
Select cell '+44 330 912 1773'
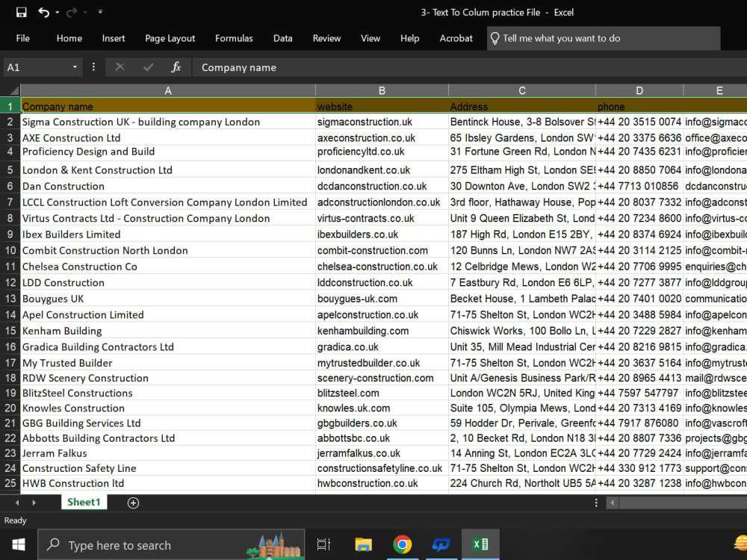(x=639, y=468)
